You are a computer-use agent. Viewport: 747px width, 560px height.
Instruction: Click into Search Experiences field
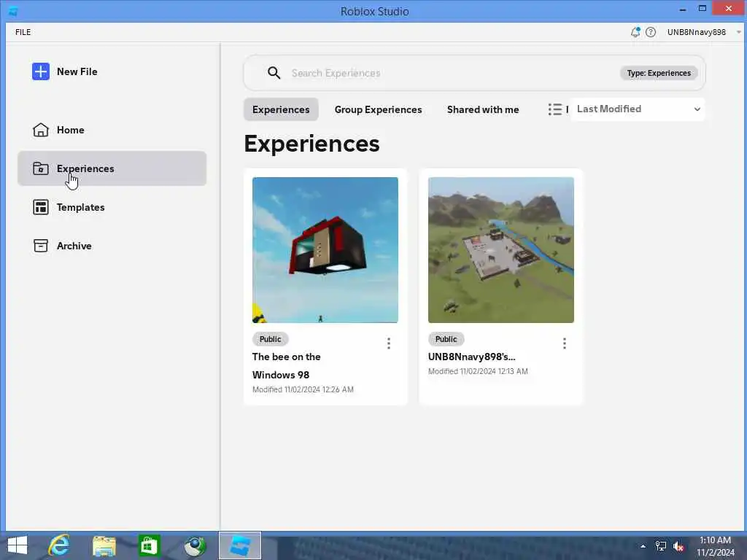coord(452,73)
